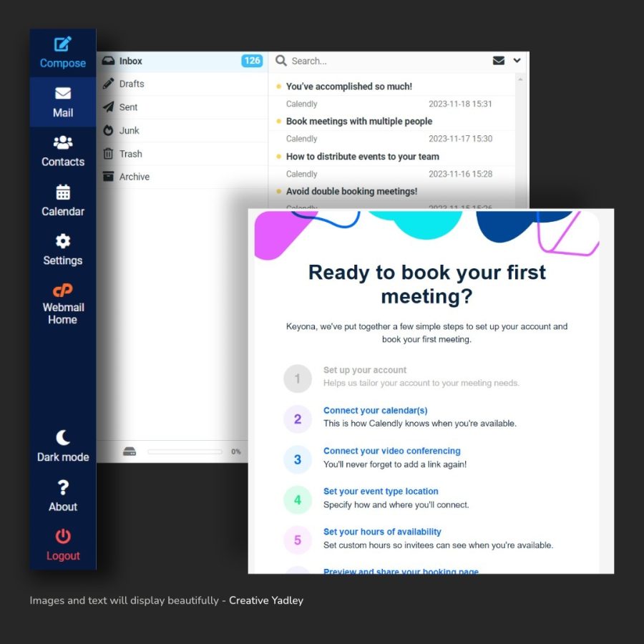
Task: Click the 'Connect your video conferencing' link
Action: tap(391, 451)
